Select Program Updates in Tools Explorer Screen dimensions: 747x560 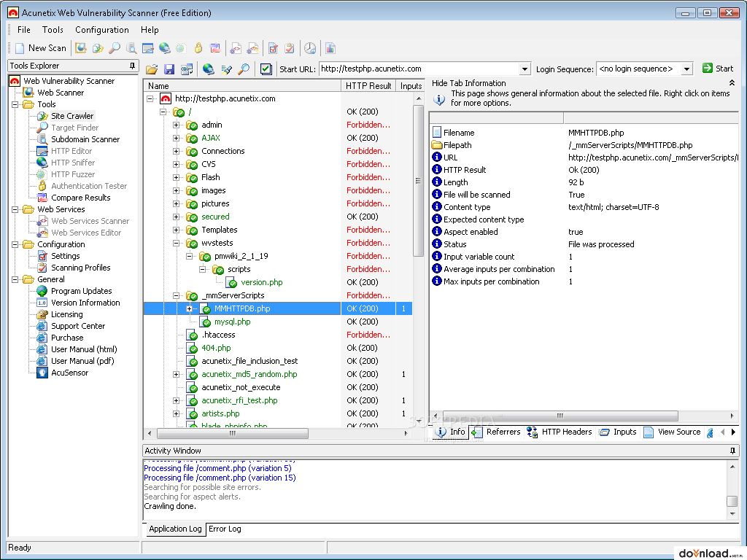coord(81,291)
